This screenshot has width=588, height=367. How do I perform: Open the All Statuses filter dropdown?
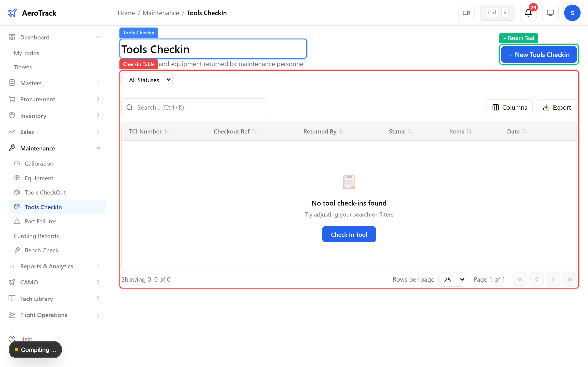(x=147, y=80)
